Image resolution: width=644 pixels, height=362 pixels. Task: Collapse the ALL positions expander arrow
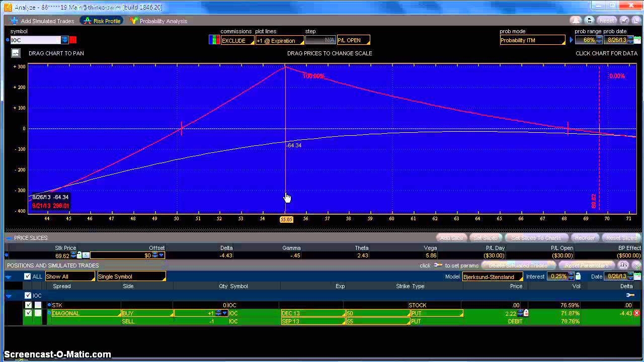click(9, 277)
